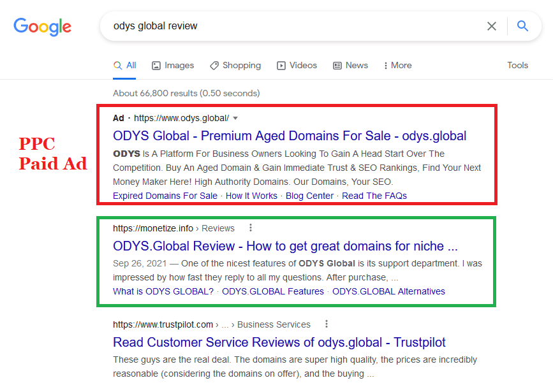This screenshot has height=392, width=553.
Task: Click the 'About 66,800 results' stats text
Action: click(x=186, y=94)
